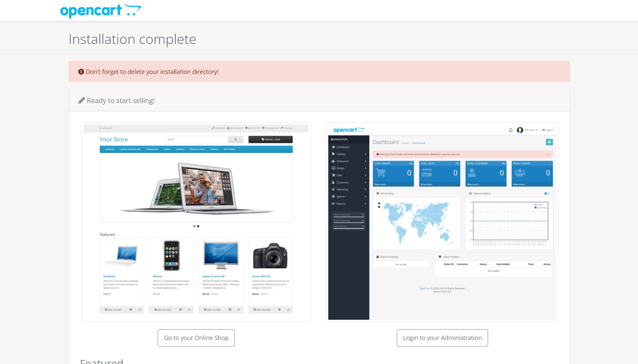Click the red warning exclamation icon
The height and width of the screenshot is (364, 638).
click(81, 72)
